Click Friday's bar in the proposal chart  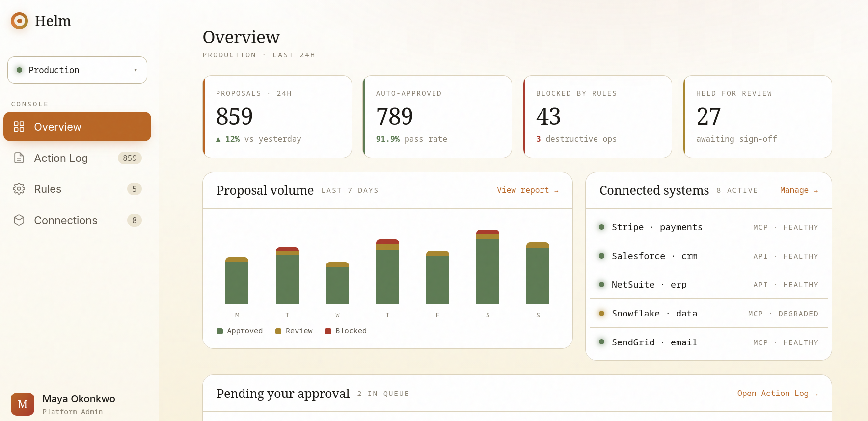click(x=437, y=278)
